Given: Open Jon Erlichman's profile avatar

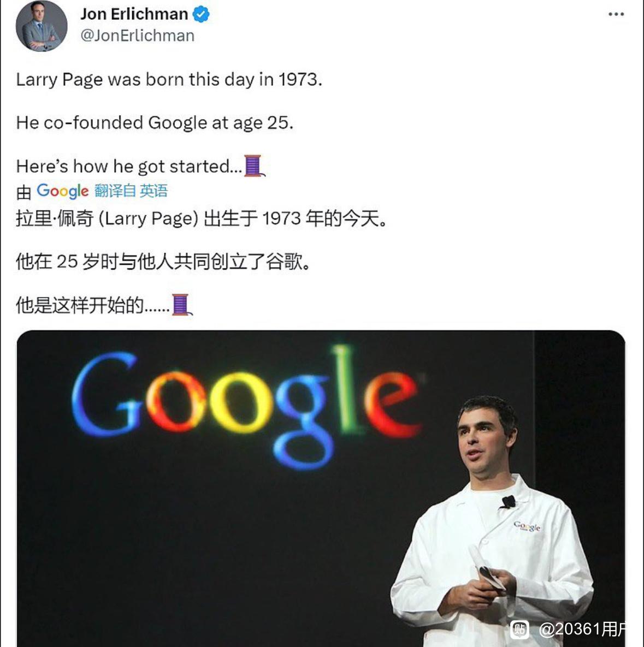Looking at the screenshot, I should (42, 26).
